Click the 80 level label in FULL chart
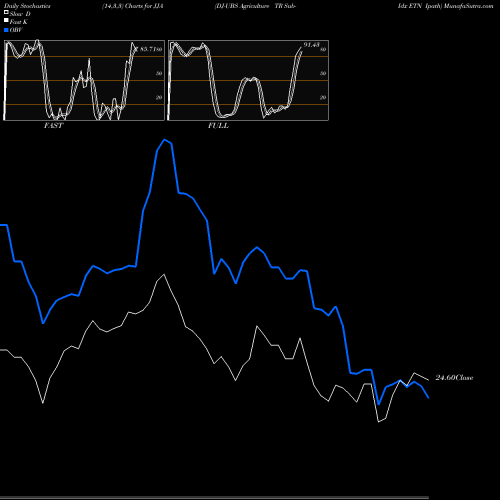The height and width of the screenshot is (500, 500). [x=323, y=49]
